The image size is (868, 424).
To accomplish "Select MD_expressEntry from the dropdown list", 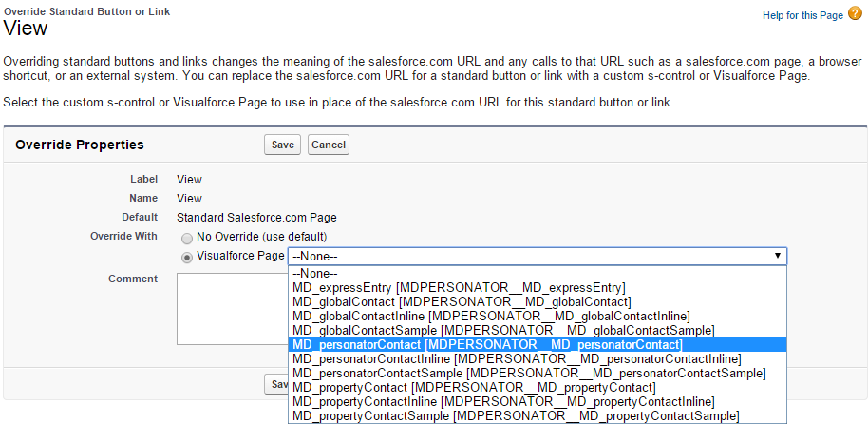I will point(459,288).
